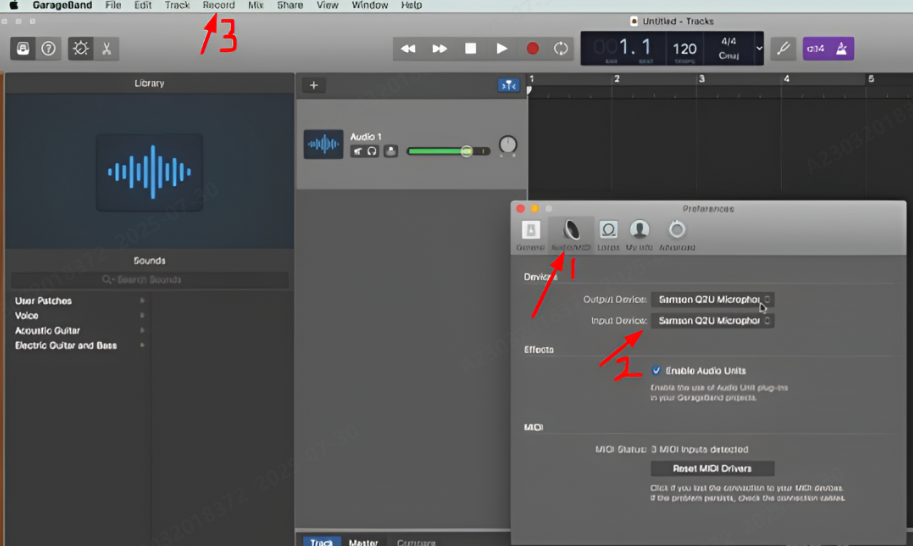Click the Rewind transport button

pos(408,49)
